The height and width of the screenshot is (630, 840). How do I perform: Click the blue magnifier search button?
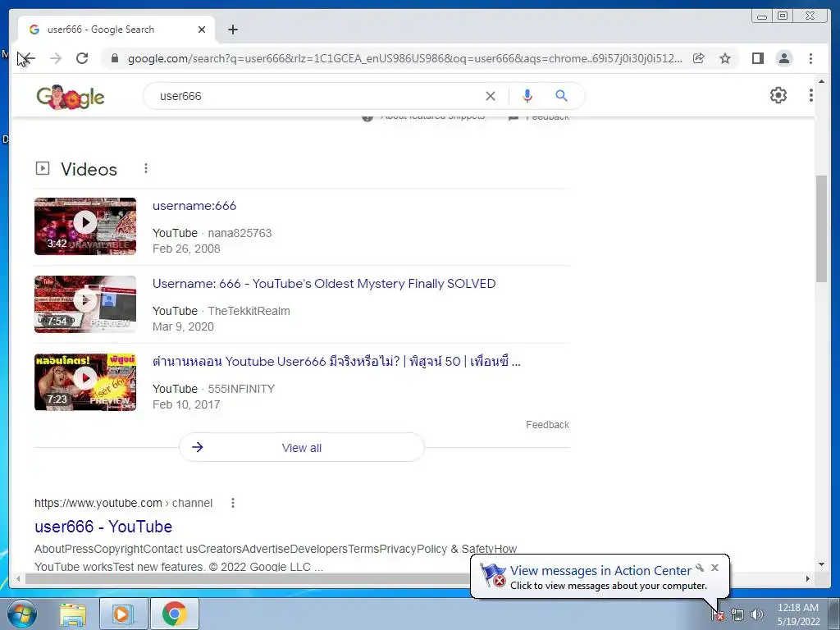(561, 96)
